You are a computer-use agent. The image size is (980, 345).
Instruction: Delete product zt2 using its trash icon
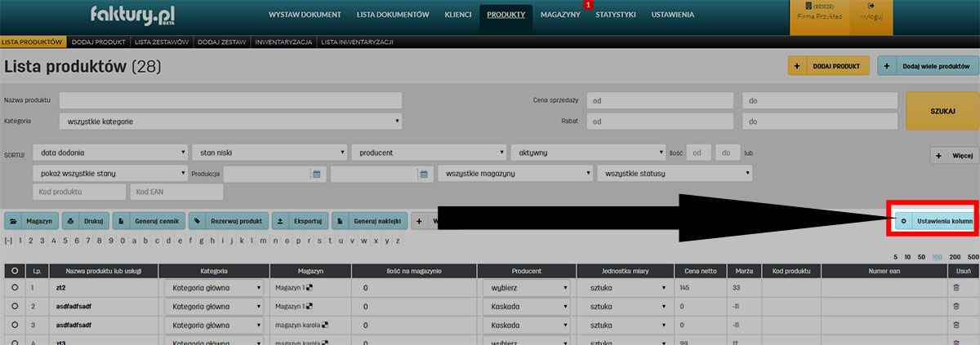957,288
